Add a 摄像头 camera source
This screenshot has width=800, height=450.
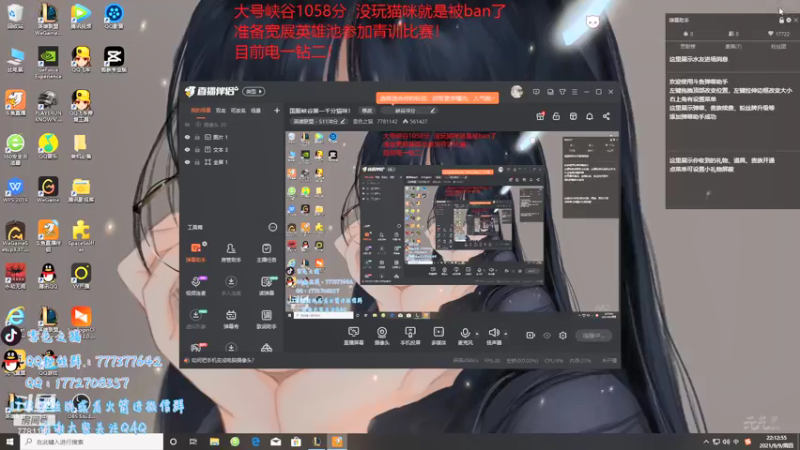382,336
